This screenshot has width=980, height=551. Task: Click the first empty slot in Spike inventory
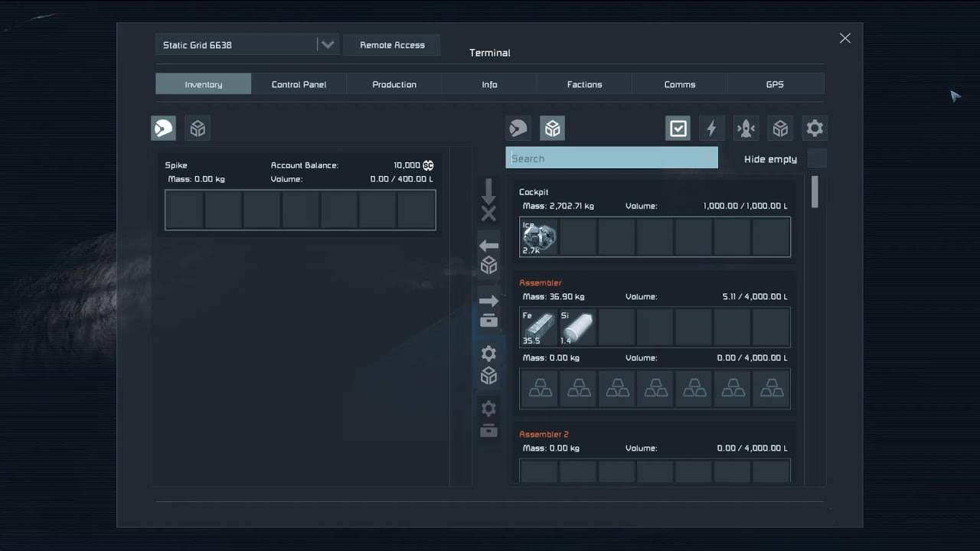click(x=185, y=210)
